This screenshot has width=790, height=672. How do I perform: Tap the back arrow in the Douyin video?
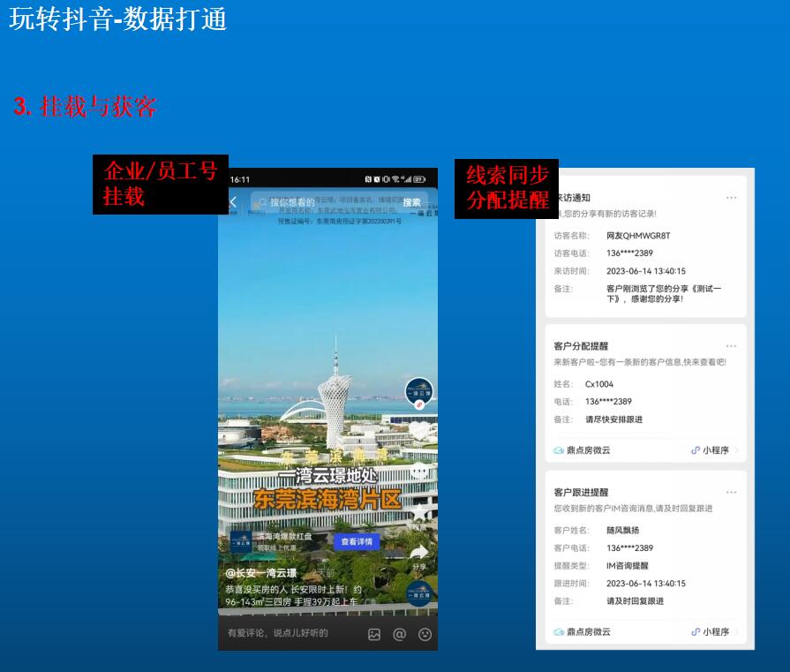233,202
